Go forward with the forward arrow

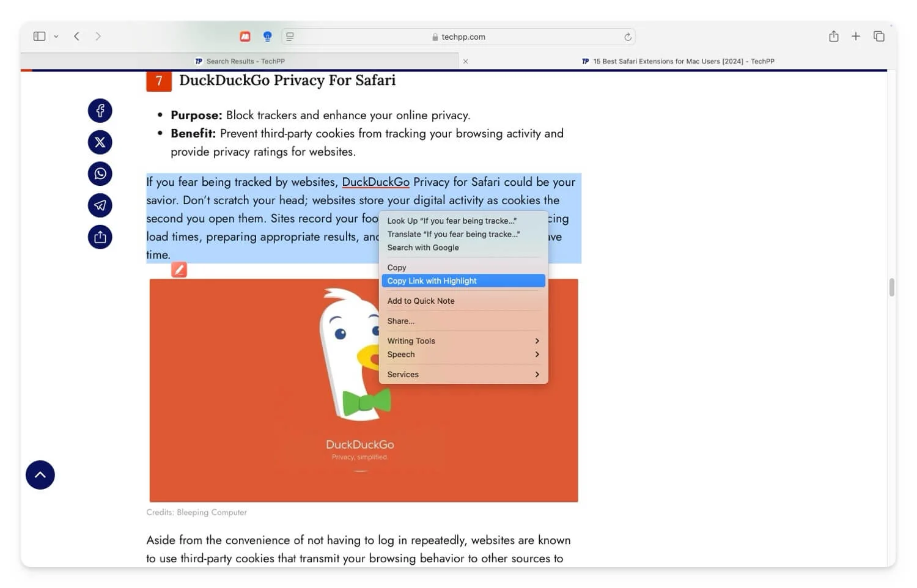(98, 37)
